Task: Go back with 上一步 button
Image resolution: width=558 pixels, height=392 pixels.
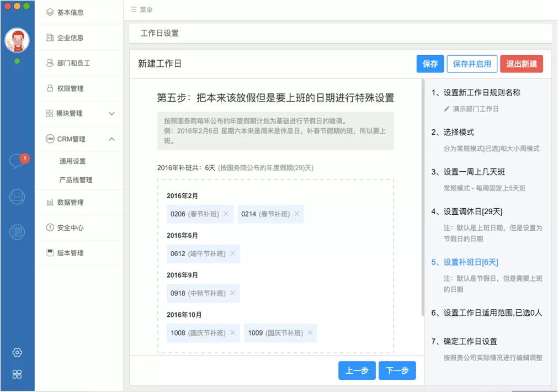Action: click(357, 370)
